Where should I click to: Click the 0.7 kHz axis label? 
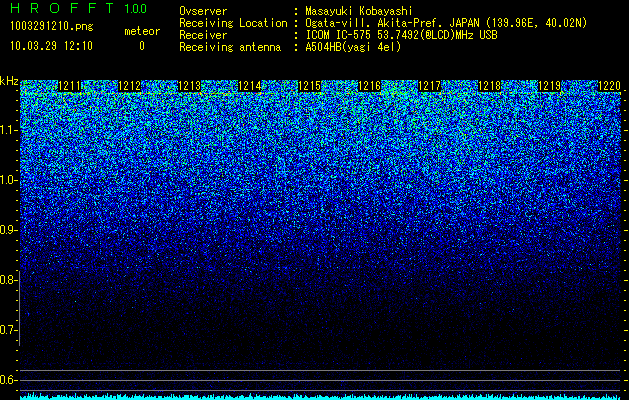pos(7,330)
